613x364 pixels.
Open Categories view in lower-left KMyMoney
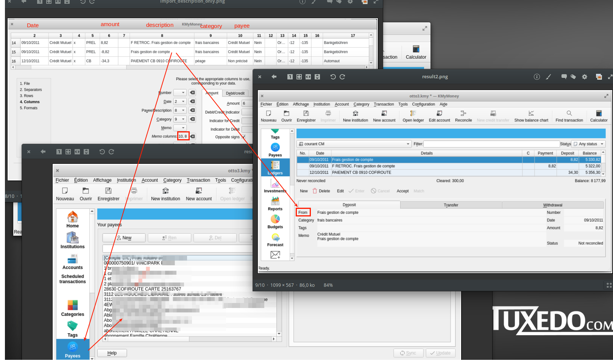pos(73,308)
